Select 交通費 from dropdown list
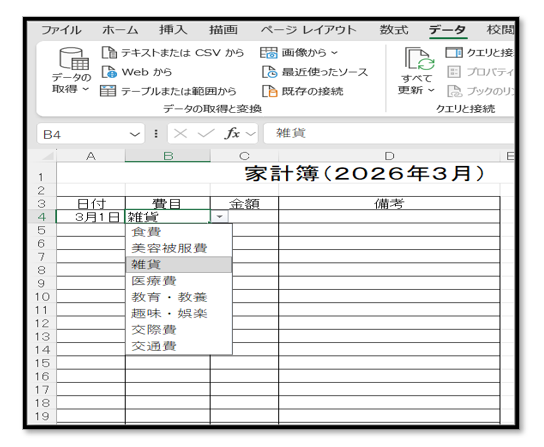 (179, 346)
